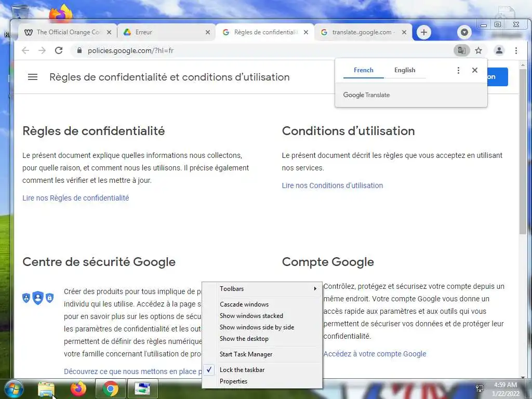
Task: Reload the current page
Action: [59, 50]
